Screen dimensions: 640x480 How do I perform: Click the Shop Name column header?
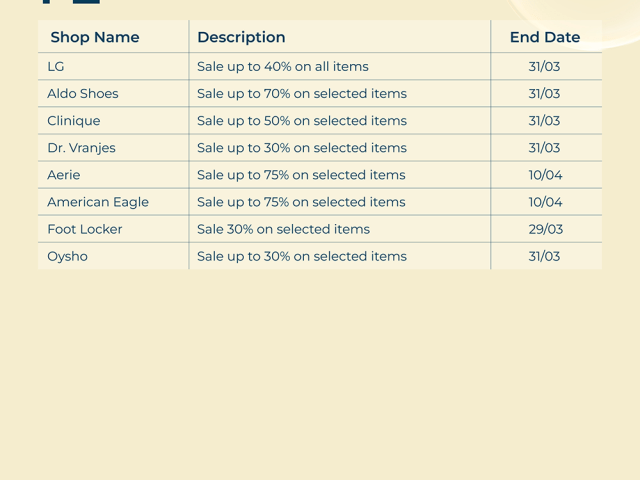click(95, 37)
